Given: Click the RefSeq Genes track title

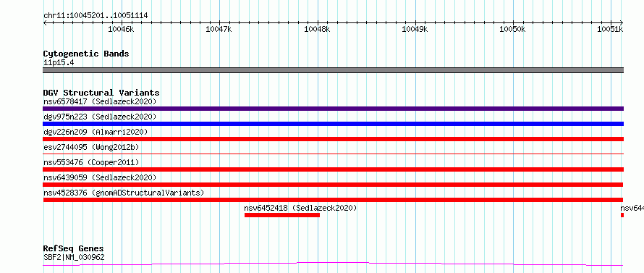Looking at the screenshot, I should click(74, 249).
